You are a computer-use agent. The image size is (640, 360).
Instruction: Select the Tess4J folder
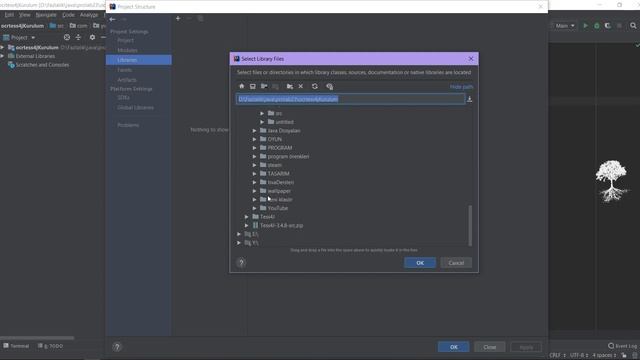[x=267, y=217]
